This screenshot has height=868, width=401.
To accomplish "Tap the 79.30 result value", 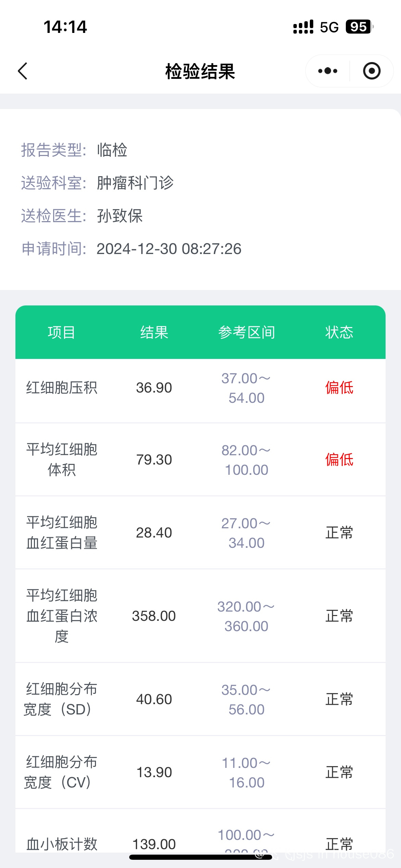I will [x=154, y=460].
